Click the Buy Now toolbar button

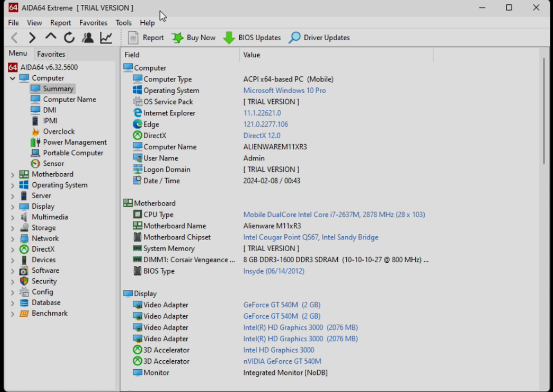point(193,38)
